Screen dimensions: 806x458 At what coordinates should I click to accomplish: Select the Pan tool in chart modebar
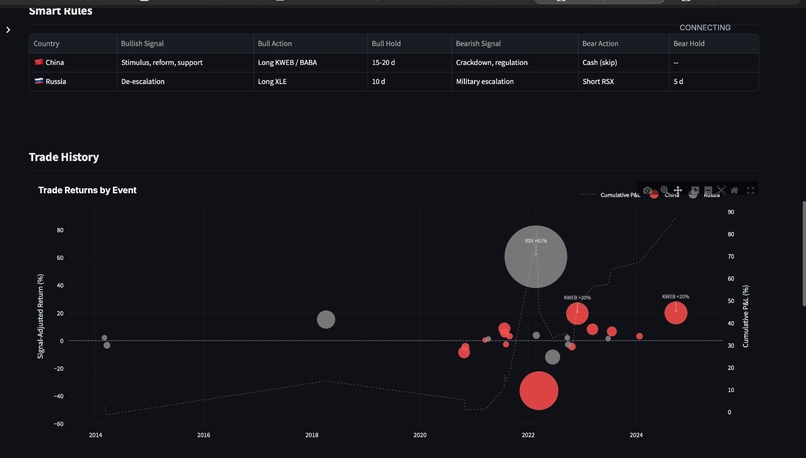(677, 190)
